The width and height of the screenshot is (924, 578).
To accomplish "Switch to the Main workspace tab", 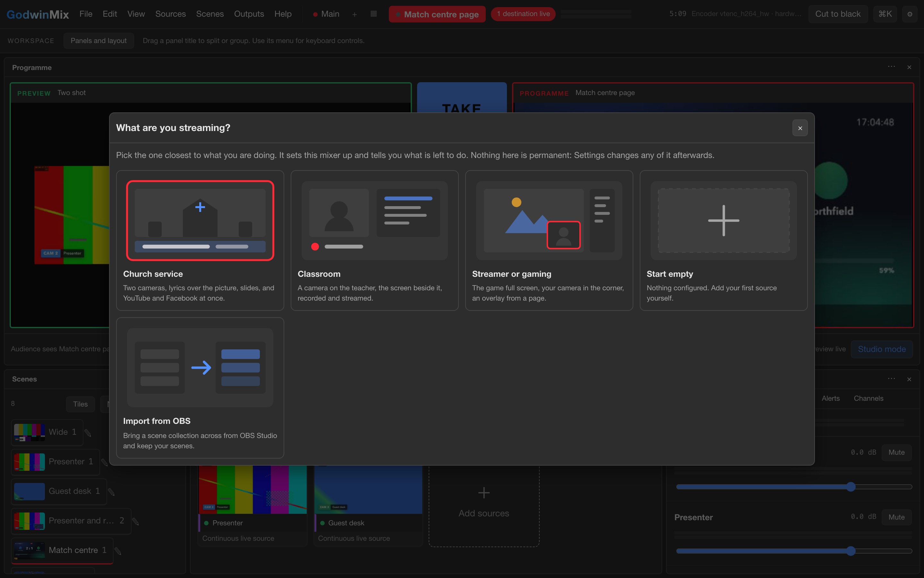I will (326, 14).
